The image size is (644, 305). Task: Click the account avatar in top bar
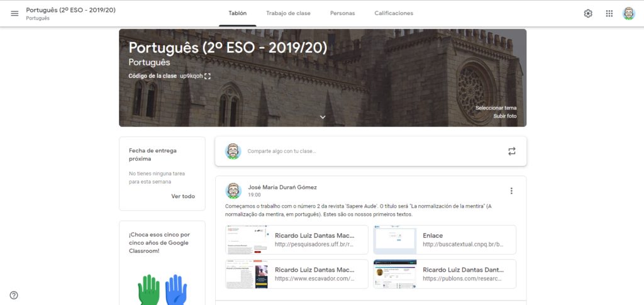tap(628, 13)
